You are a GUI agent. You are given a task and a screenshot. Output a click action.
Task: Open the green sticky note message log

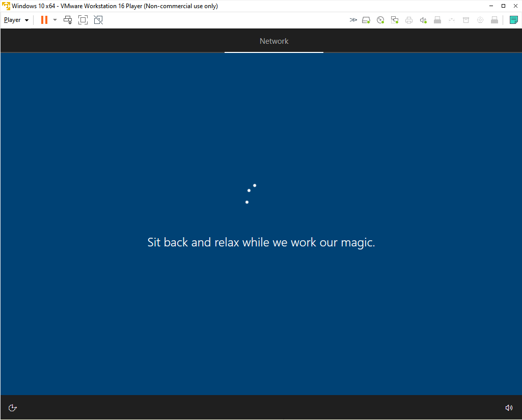514,20
